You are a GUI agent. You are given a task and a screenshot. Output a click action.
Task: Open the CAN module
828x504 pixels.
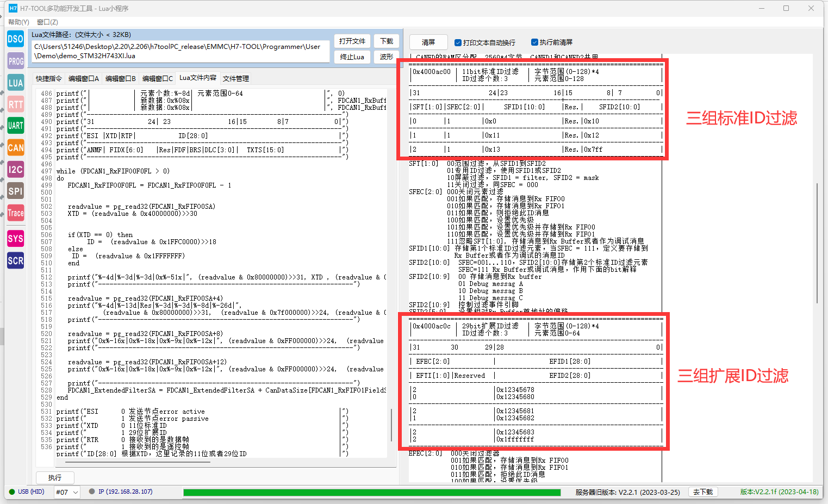coord(16,147)
